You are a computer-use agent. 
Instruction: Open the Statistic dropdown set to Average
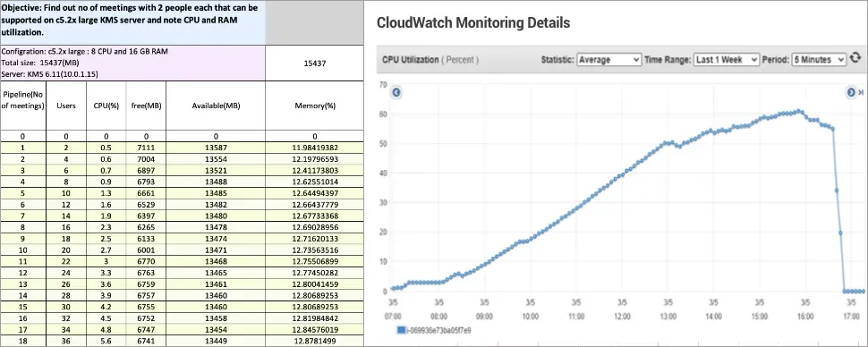coord(608,59)
